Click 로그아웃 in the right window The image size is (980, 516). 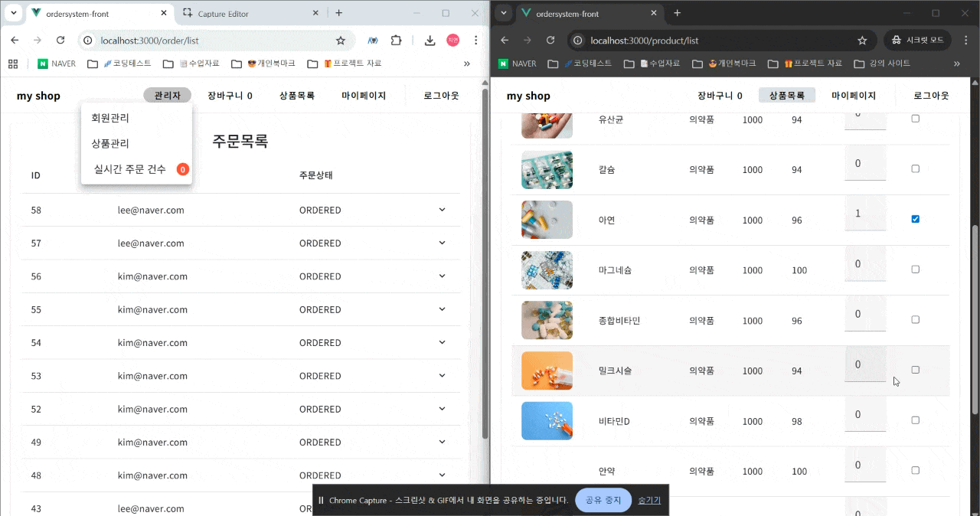[x=931, y=96]
